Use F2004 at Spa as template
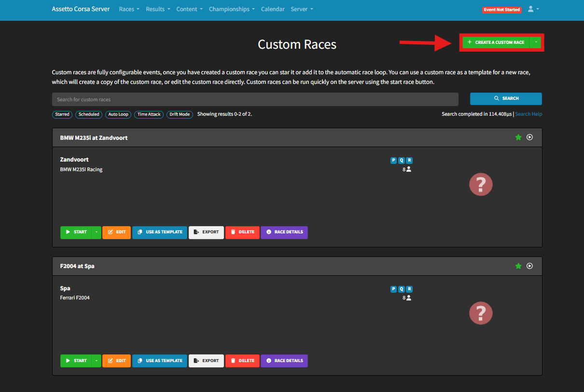 pyautogui.click(x=160, y=361)
